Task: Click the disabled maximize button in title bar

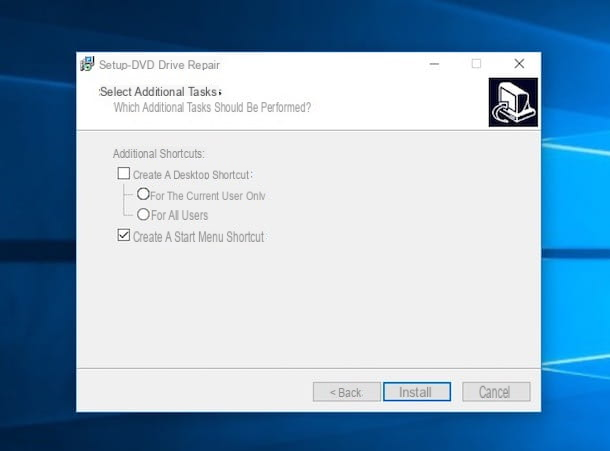Action: [477, 64]
